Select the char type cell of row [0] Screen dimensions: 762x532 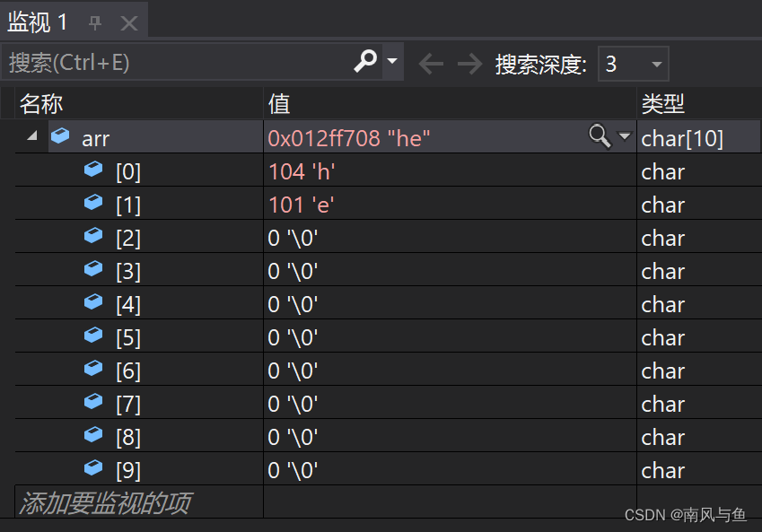699,170
